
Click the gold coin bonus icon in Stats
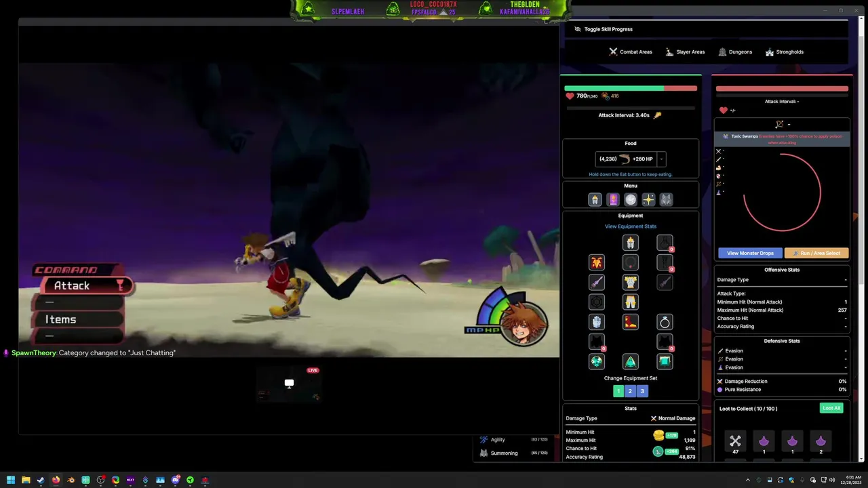pos(658,435)
